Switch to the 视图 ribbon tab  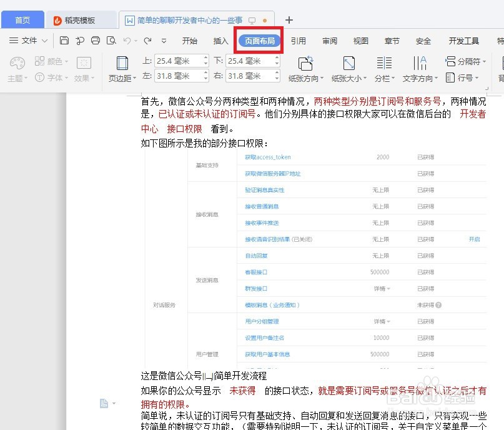360,40
